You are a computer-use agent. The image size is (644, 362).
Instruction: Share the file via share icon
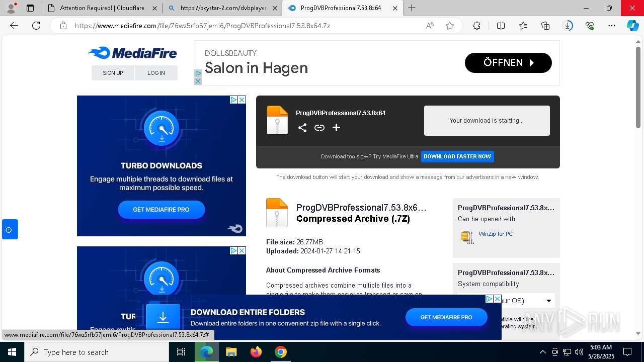coord(302,128)
